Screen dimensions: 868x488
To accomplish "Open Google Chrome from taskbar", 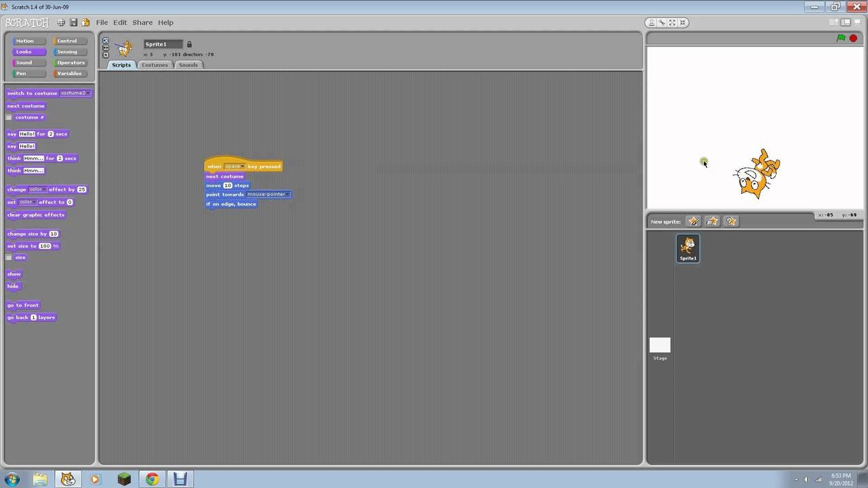I will [152, 479].
